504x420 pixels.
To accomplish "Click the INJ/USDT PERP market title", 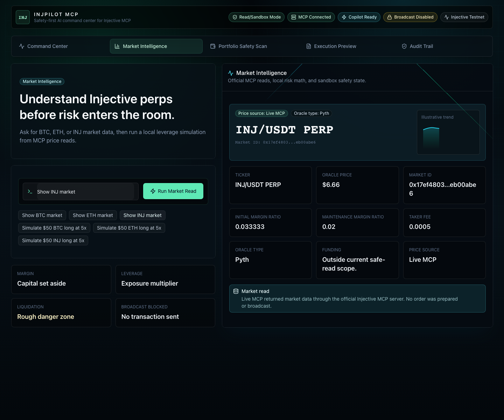I will pos(285,130).
